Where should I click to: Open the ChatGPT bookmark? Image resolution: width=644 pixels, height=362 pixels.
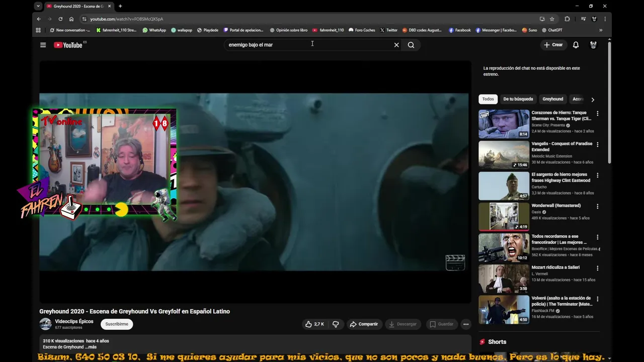551,30
